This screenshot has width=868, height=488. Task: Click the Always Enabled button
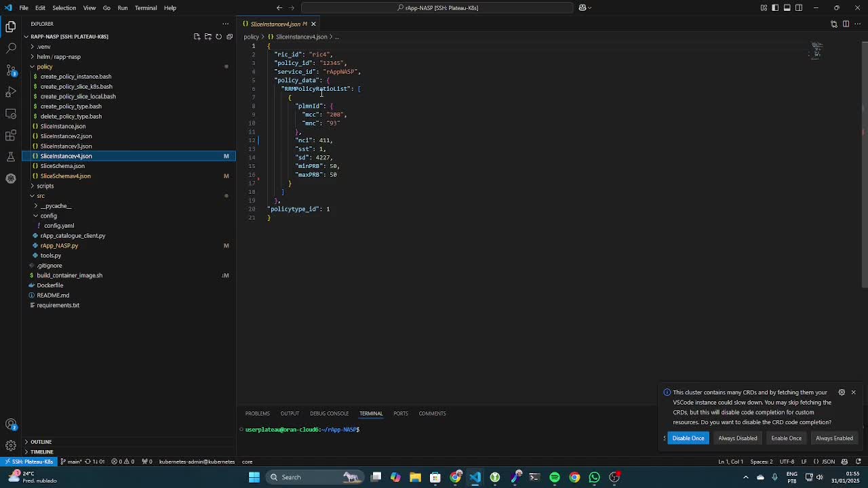pyautogui.click(x=835, y=438)
